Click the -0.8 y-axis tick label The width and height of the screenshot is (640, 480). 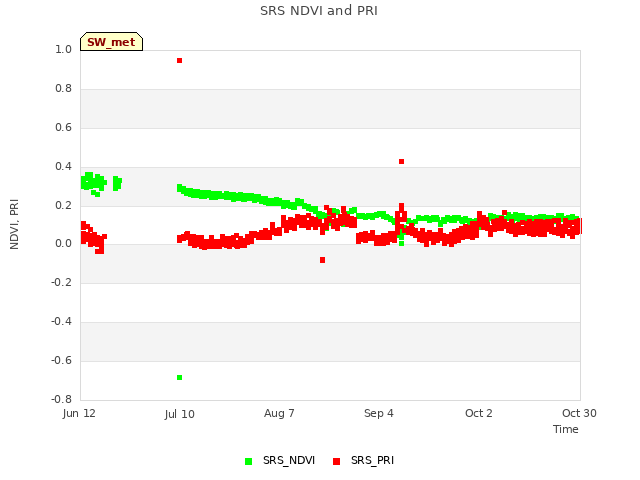(61, 399)
